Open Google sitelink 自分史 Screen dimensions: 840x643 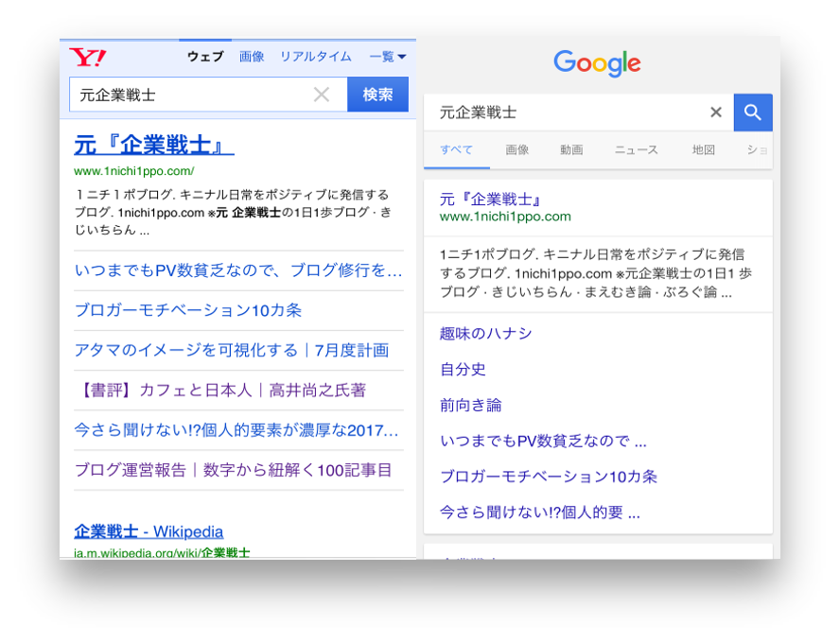[x=463, y=370]
